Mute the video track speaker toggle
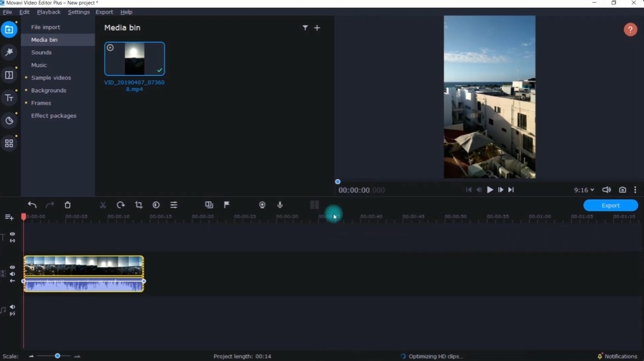 click(x=12, y=274)
